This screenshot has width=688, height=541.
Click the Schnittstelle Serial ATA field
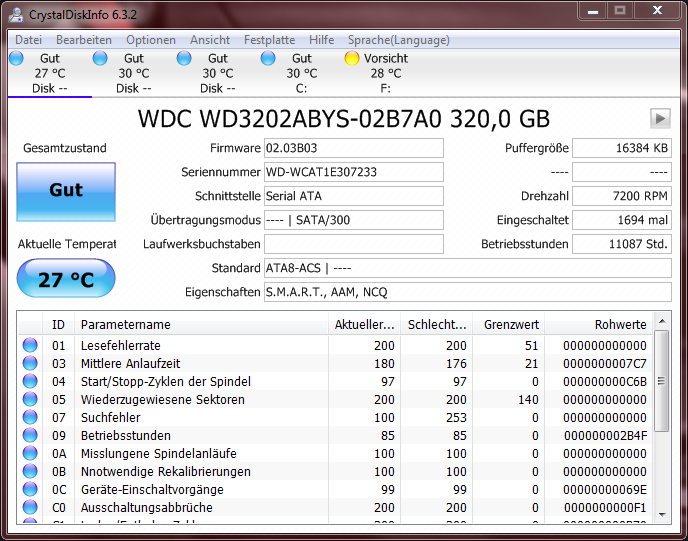pyautogui.click(x=354, y=196)
